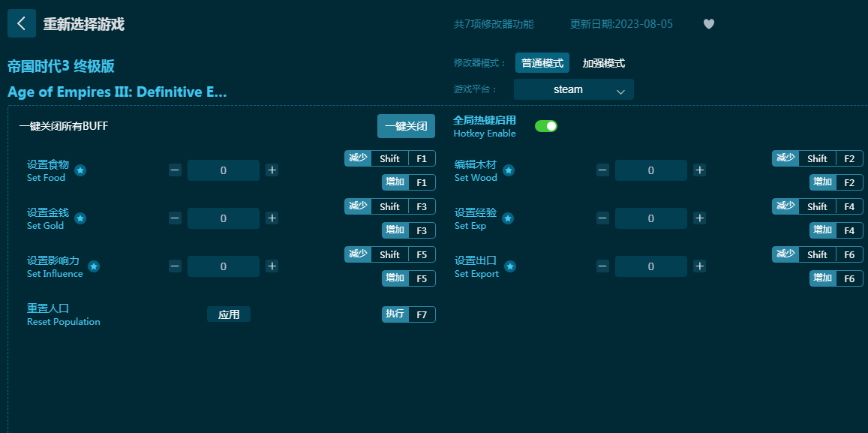Click the 一键关闭所有BUFF label
Image resolution: width=868 pixels, height=433 pixels.
64,126
